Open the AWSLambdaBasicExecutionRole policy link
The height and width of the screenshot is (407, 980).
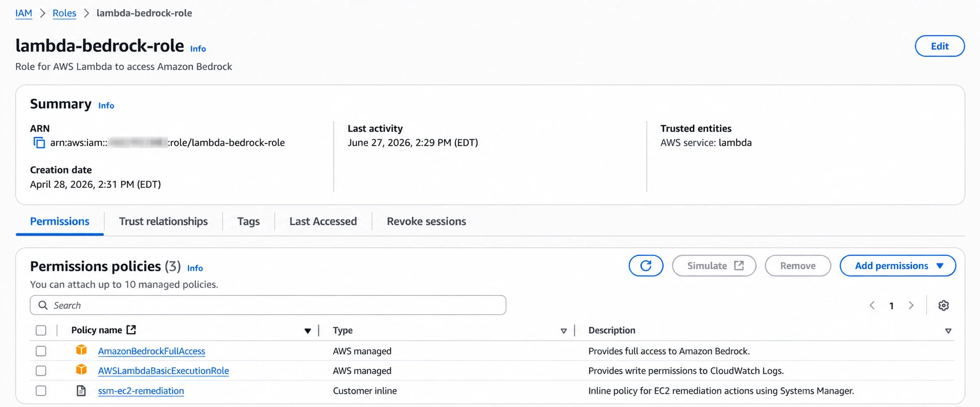(164, 371)
